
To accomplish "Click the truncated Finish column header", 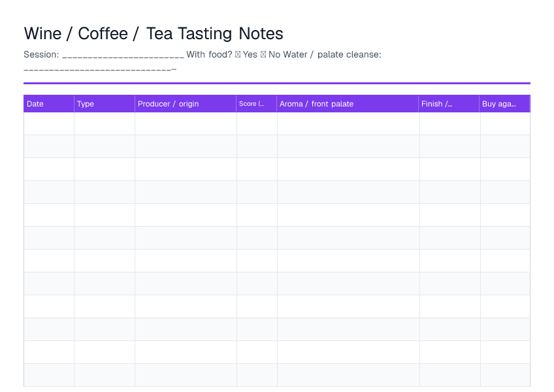I will [x=449, y=104].
